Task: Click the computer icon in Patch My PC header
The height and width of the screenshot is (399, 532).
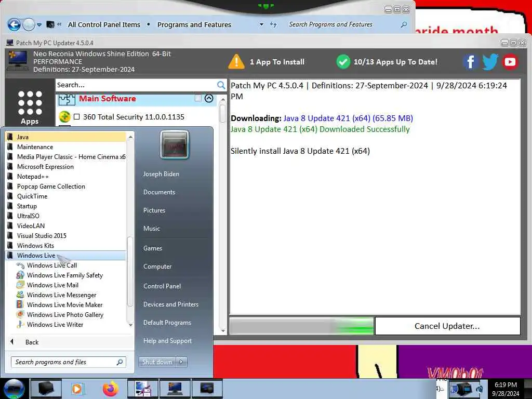Action: 18,61
